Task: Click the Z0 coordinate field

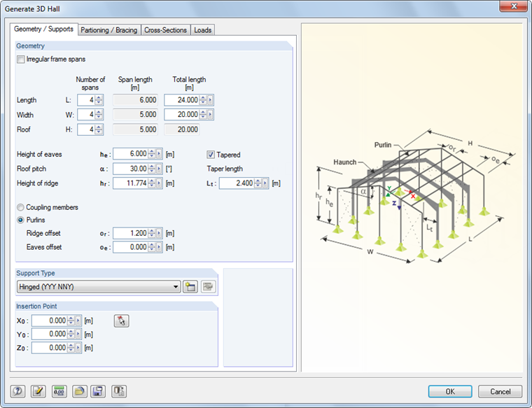Action: click(x=50, y=348)
